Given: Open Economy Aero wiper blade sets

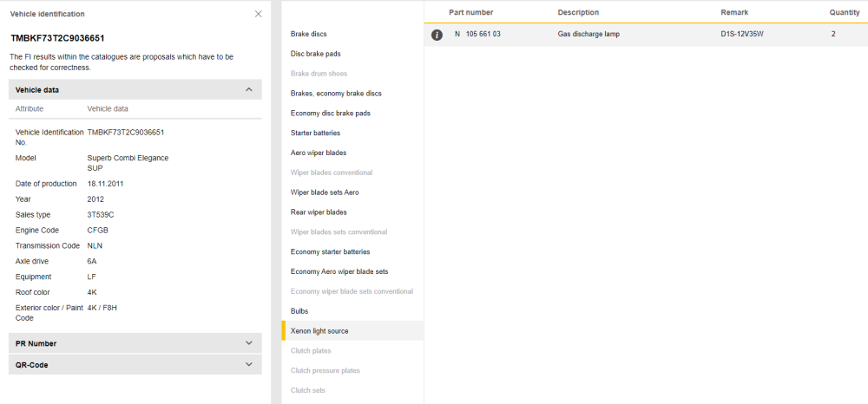Looking at the screenshot, I should (x=339, y=271).
